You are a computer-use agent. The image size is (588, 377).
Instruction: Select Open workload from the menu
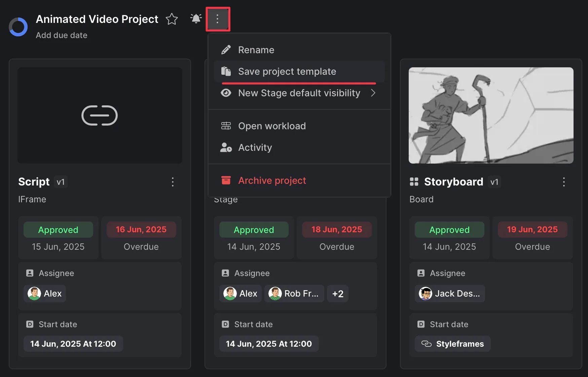[272, 126]
